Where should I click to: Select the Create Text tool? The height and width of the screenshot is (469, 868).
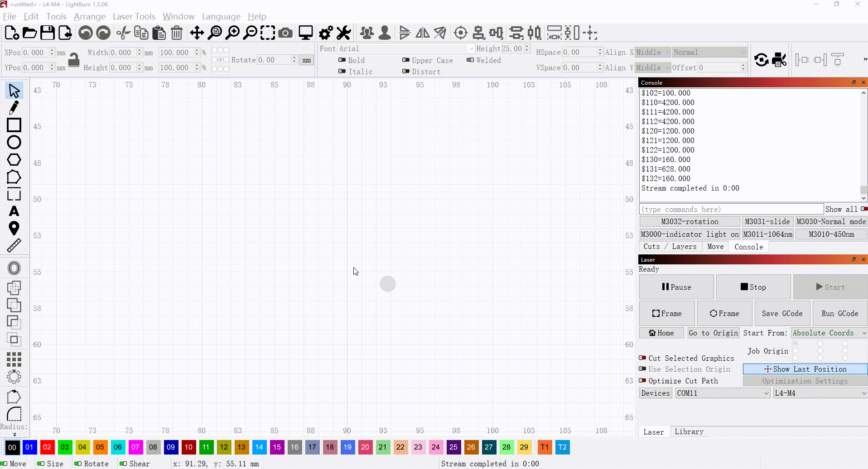pyautogui.click(x=14, y=211)
